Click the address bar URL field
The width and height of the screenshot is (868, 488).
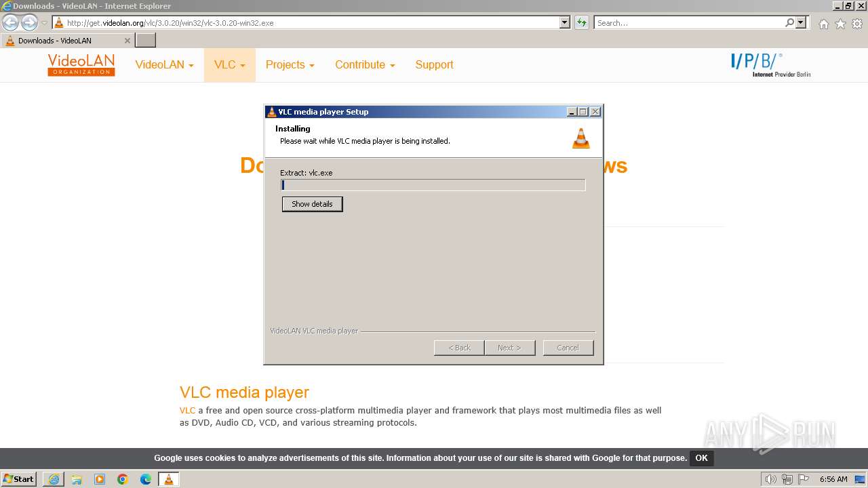(306, 23)
